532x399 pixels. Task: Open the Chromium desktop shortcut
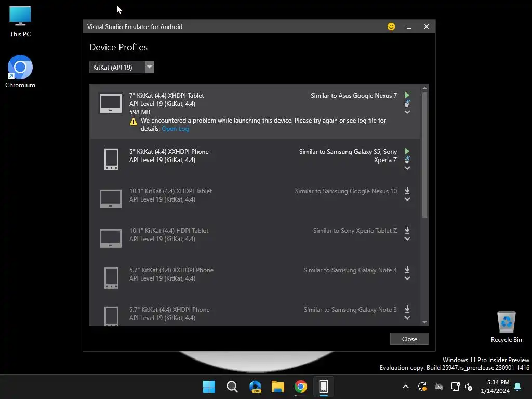point(20,72)
